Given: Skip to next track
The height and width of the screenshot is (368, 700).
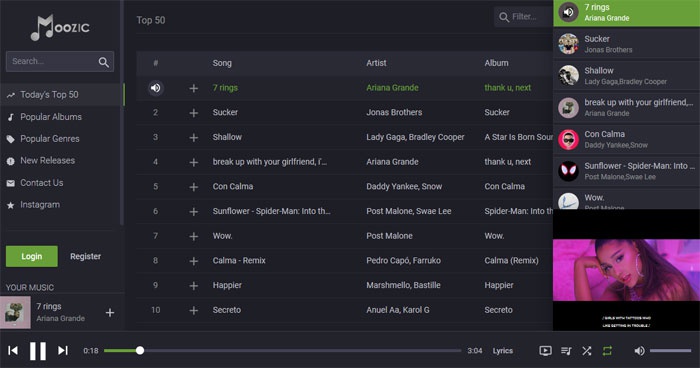Looking at the screenshot, I should coord(63,351).
